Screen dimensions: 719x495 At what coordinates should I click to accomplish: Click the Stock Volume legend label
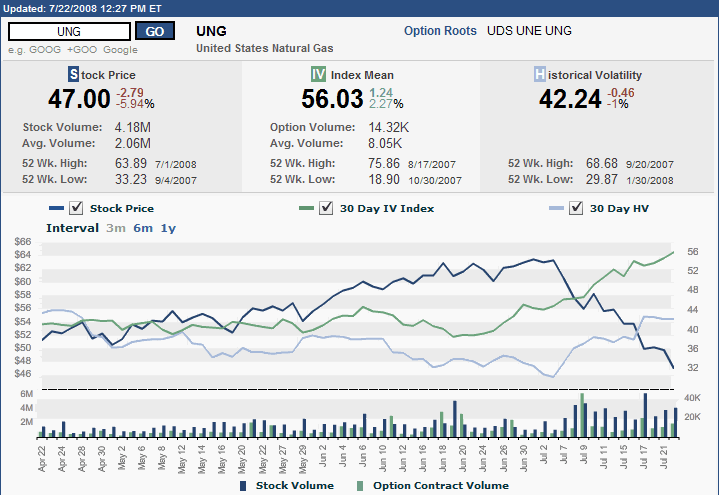tap(295, 485)
